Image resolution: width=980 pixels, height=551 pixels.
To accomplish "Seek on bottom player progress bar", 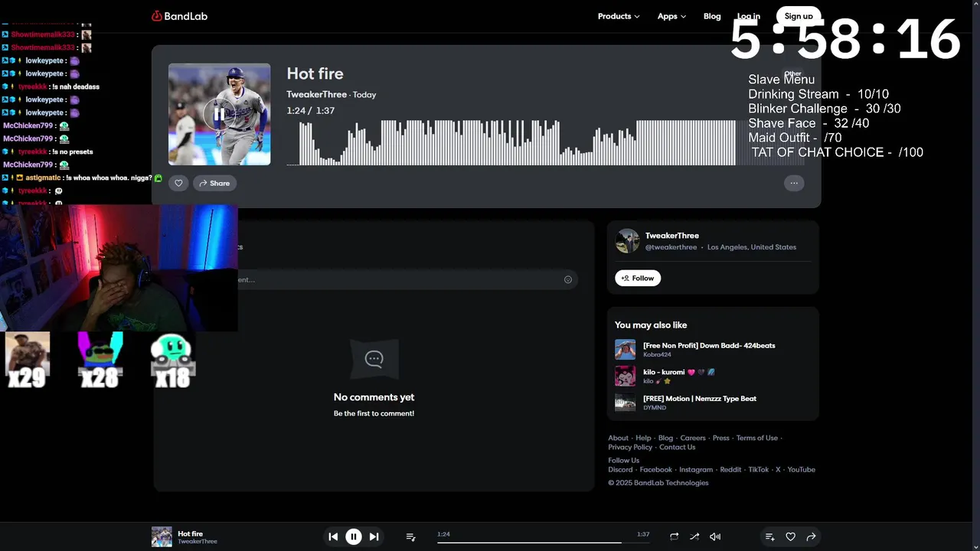I will (544, 543).
